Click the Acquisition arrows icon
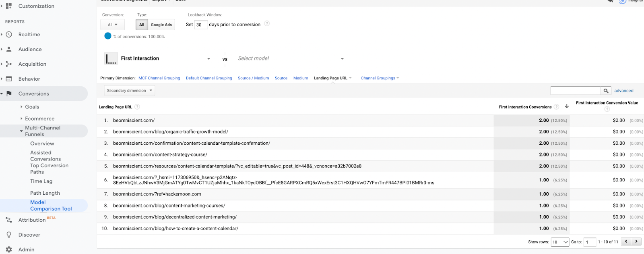The height and width of the screenshot is (254, 644). pos(9,64)
